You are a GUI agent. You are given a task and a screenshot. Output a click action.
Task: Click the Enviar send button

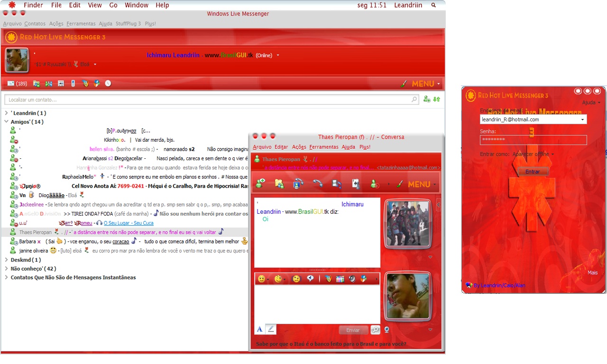tap(353, 330)
